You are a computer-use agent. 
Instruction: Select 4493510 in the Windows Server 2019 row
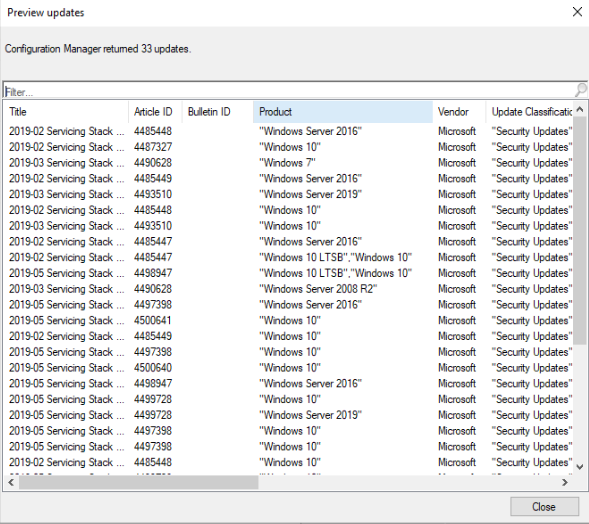[153, 194]
